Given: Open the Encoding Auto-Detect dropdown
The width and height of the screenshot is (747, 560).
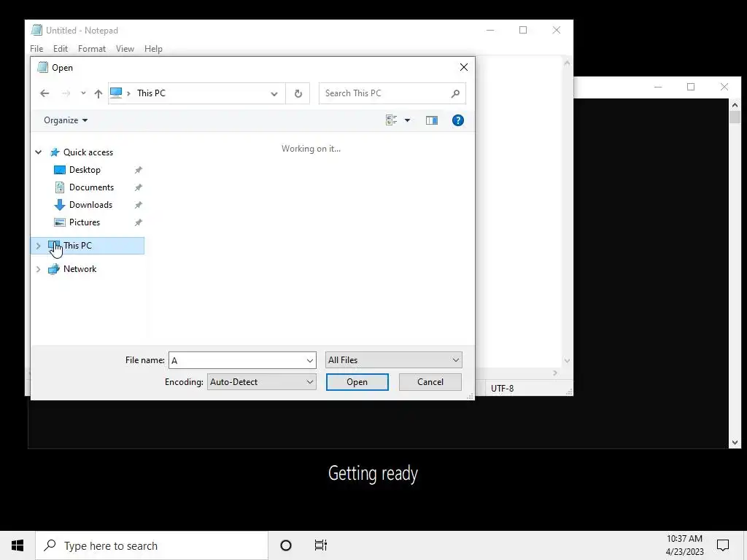Looking at the screenshot, I should coord(262,382).
